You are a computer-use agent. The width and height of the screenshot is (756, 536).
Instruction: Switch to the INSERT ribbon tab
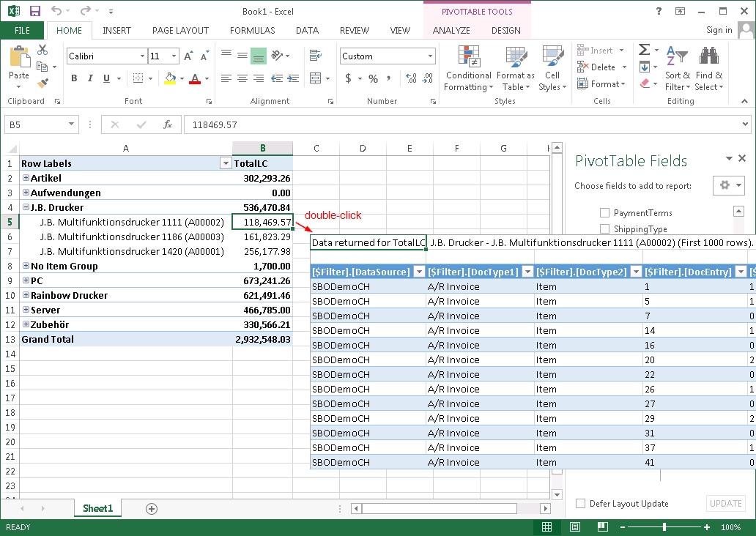[116, 30]
